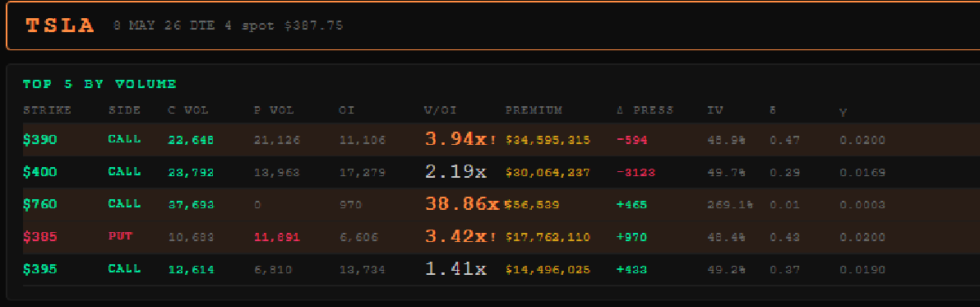Viewport: 980px width, 307px height.
Task: Sort by the P VOL column header
Action: 274,110
